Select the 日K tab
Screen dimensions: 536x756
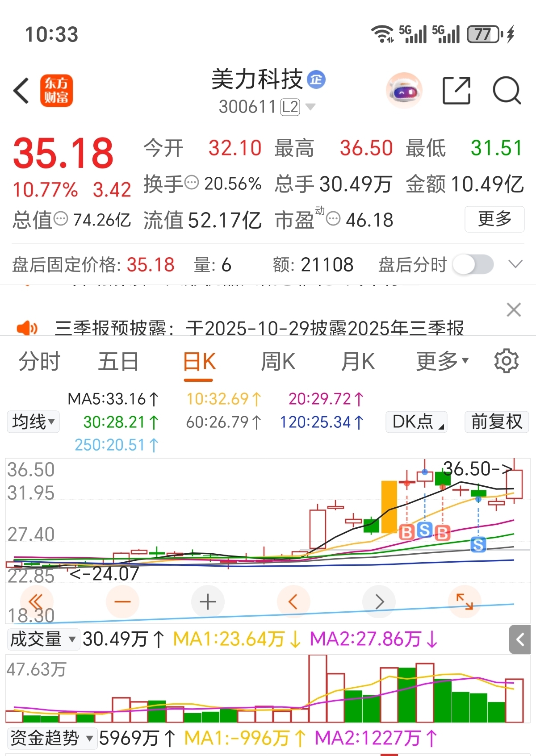(x=199, y=361)
